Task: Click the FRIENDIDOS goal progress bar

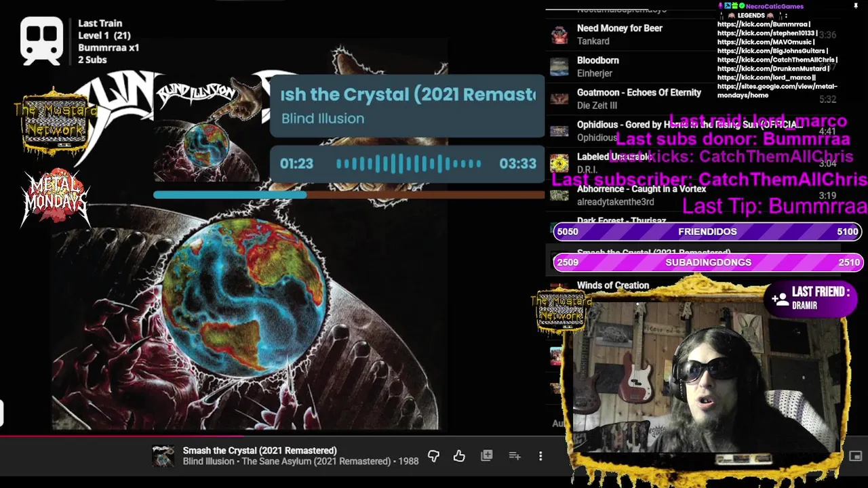Action: point(707,232)
